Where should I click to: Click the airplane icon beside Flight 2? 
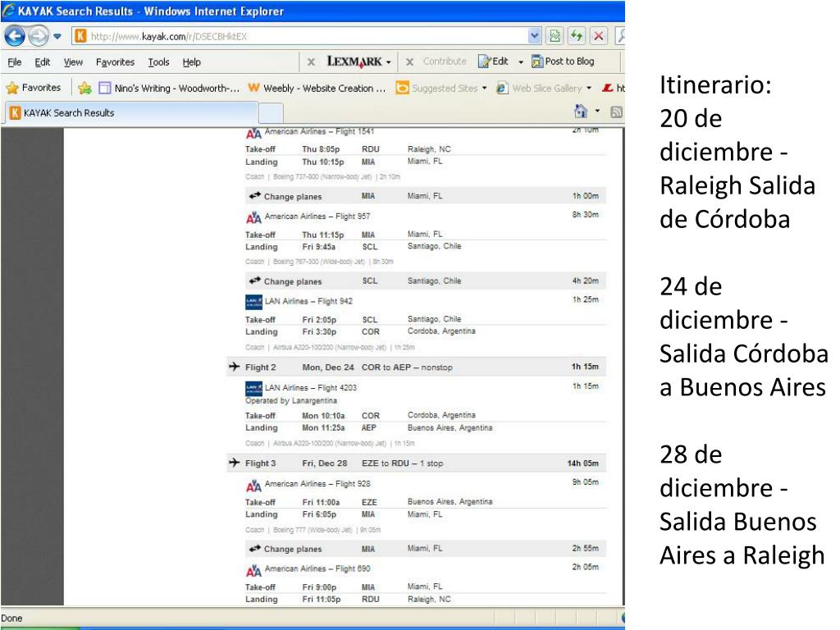pyautogui.click(x=234, y=367)
